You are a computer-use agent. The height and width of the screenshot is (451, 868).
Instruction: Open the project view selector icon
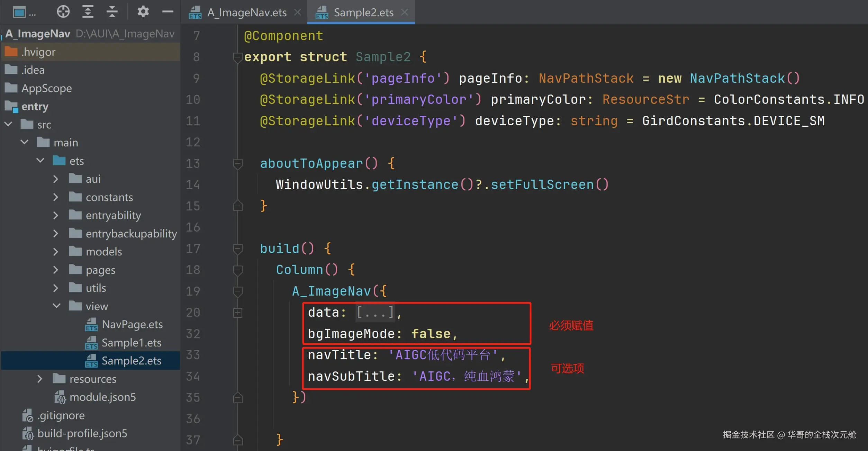19,12
